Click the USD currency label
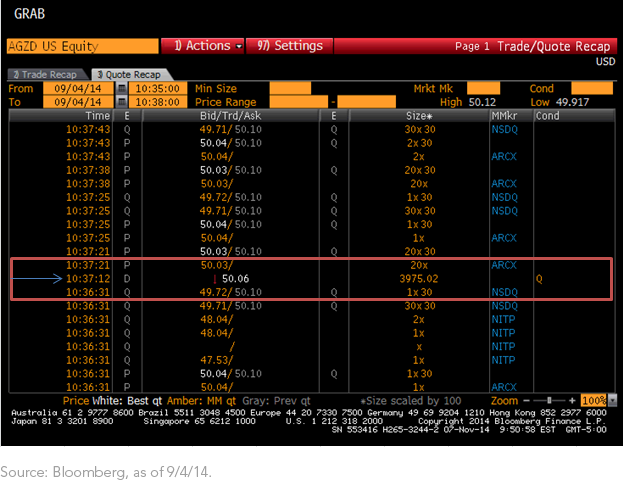This screenshot has width=623, height=485. click(x=605, y=62)
